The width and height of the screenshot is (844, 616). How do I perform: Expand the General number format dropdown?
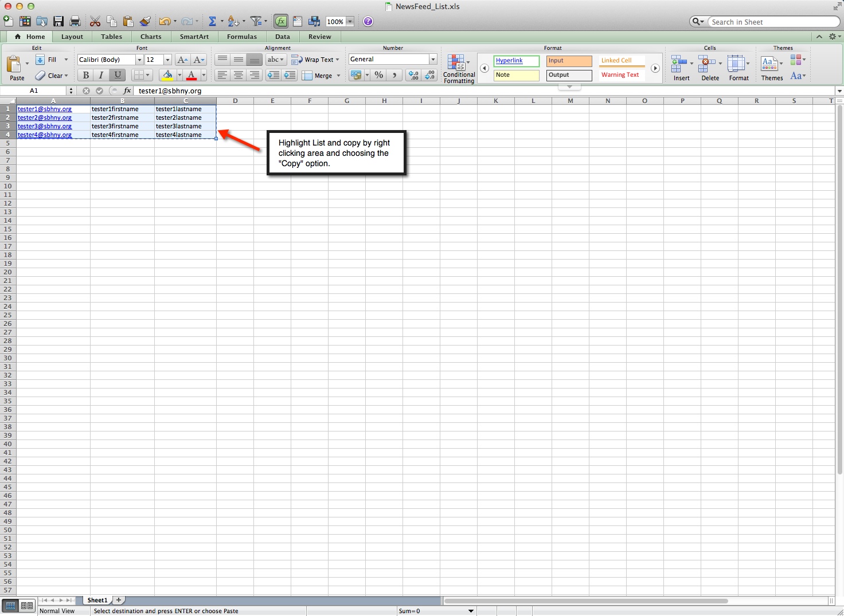tap(433, 60)
